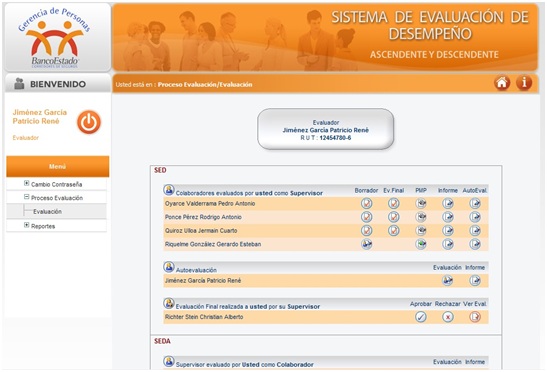This screenshot has height=372, width=547.
Task: Open Ev.Final for Oyarce Valderrama Pedro Antonio
Action: (394, 203)
